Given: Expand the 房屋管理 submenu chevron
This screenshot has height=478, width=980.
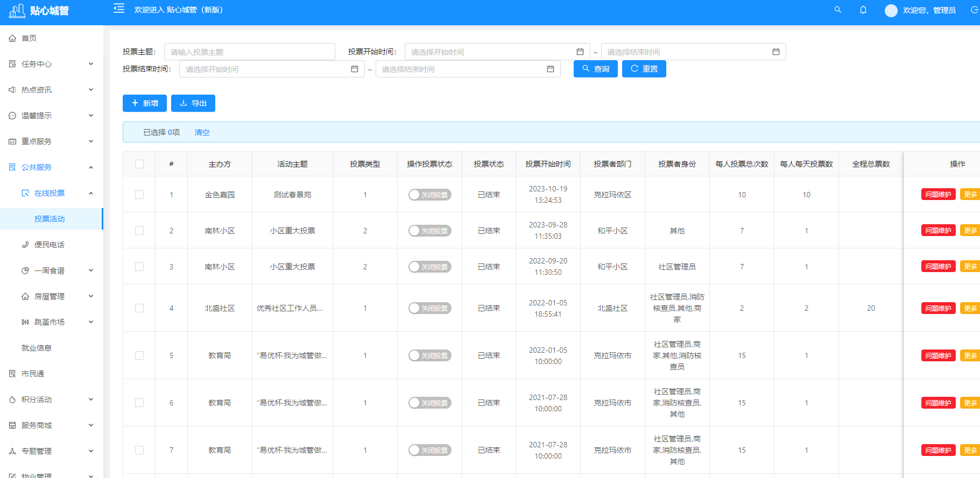Looking at the screenshot, I should (91, 296).
